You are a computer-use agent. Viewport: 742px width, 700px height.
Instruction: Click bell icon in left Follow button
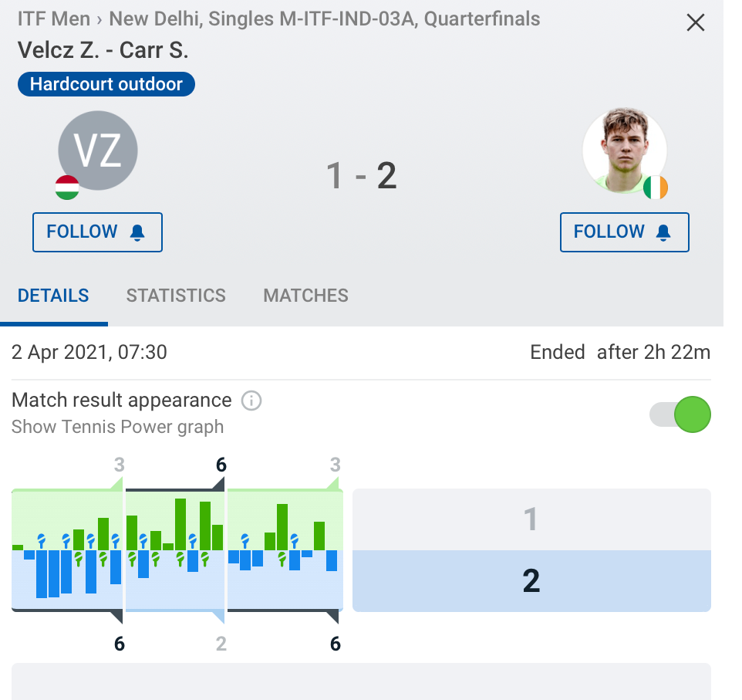click(138, 233)
